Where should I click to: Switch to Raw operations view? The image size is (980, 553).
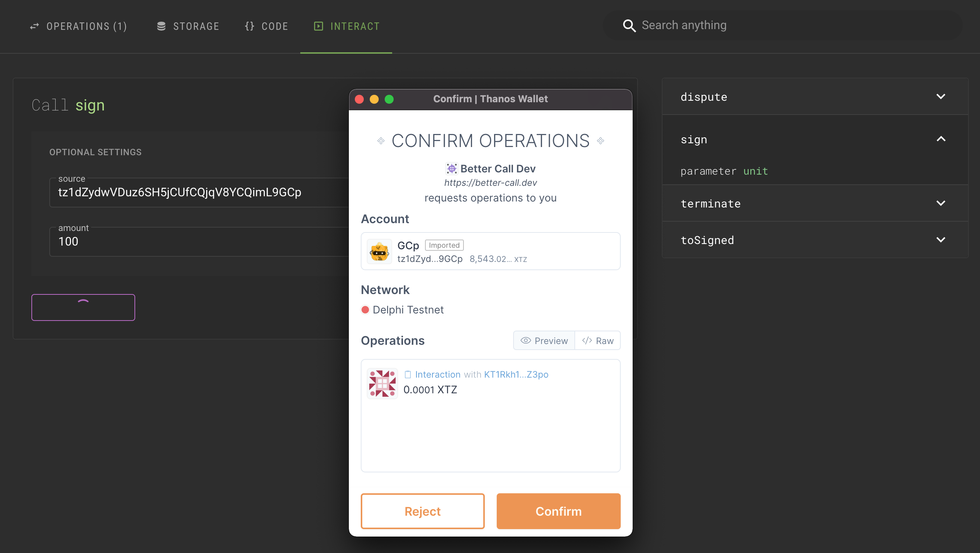[597, 341]
